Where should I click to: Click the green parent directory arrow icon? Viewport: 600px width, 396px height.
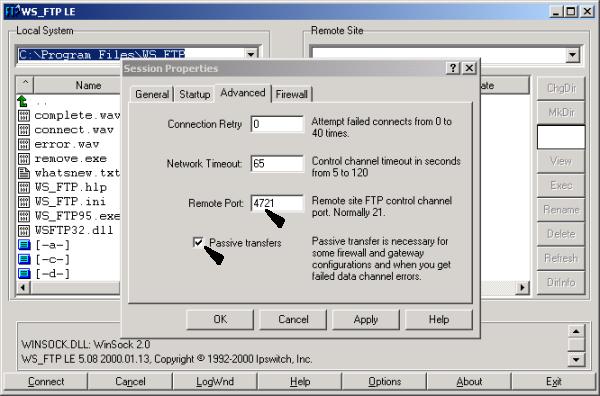tap(23, 101)
